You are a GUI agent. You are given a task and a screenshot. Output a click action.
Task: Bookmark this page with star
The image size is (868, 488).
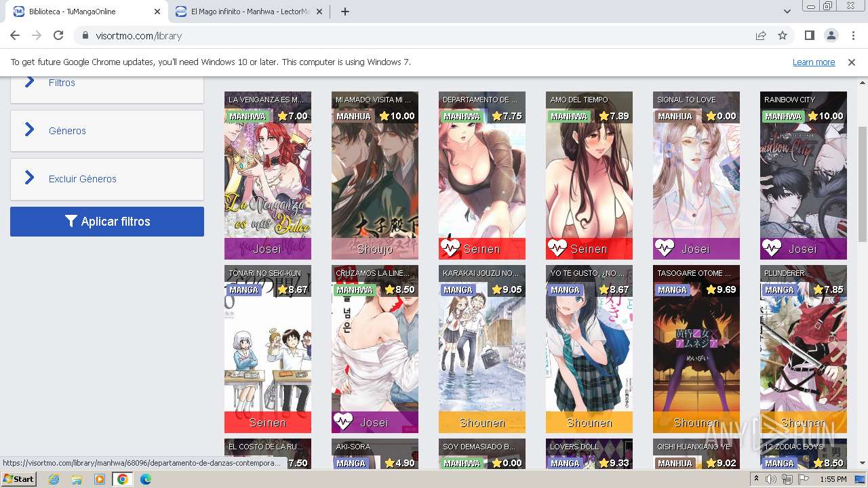783,35
